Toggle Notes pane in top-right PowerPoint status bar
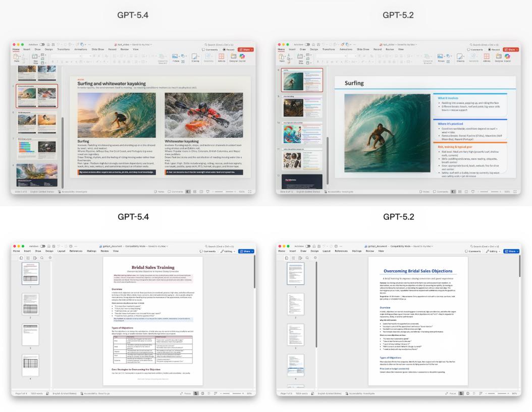 [423, 192]
